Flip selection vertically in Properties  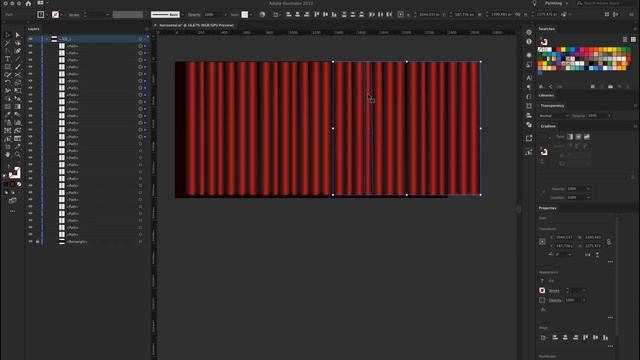(x=597, y=255)
